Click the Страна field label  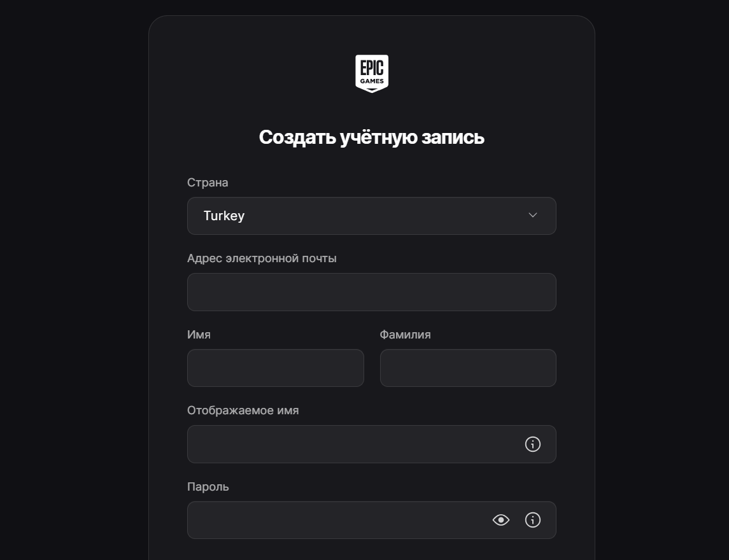click(208, 183)
